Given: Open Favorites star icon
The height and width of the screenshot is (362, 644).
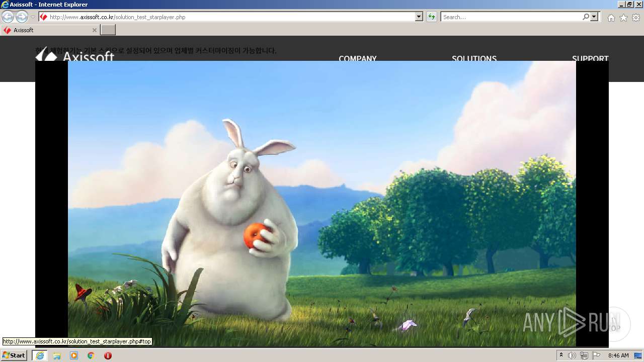Looking at the screenshot, I should coord(623,18).
